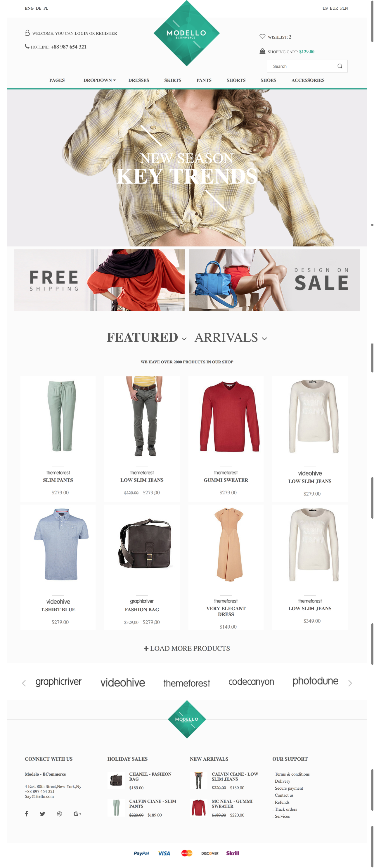
Task: Open the Facebook icon in footer
Action: click(27, 814)
